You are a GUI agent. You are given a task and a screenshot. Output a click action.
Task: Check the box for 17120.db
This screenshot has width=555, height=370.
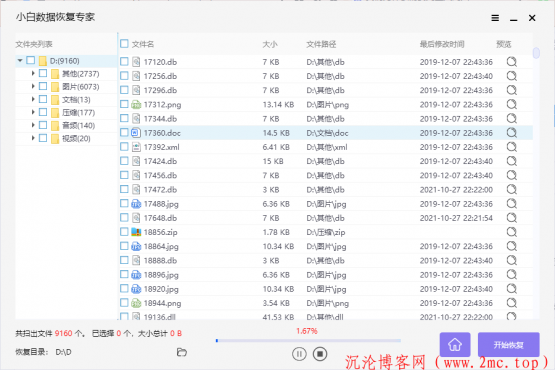point(124,62)
